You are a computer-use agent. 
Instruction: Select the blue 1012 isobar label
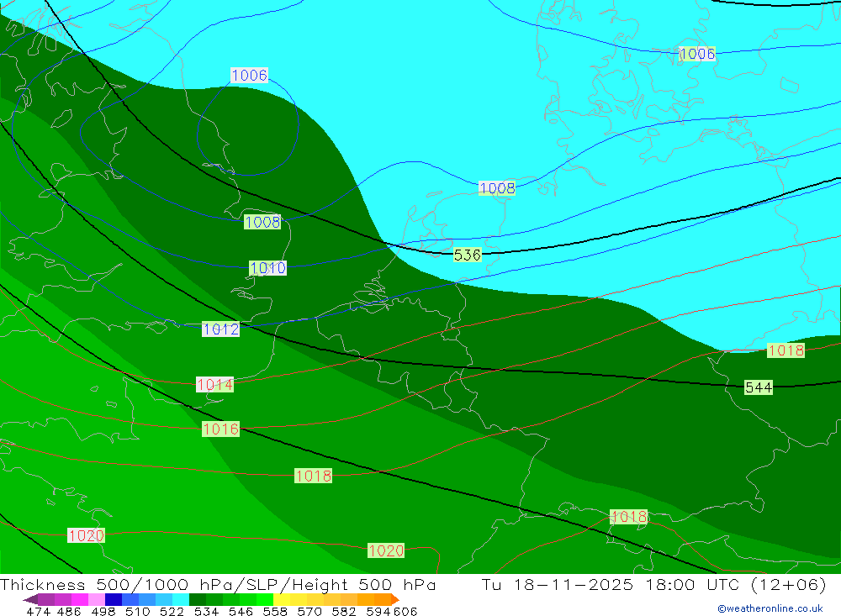(x=220, y=329)
